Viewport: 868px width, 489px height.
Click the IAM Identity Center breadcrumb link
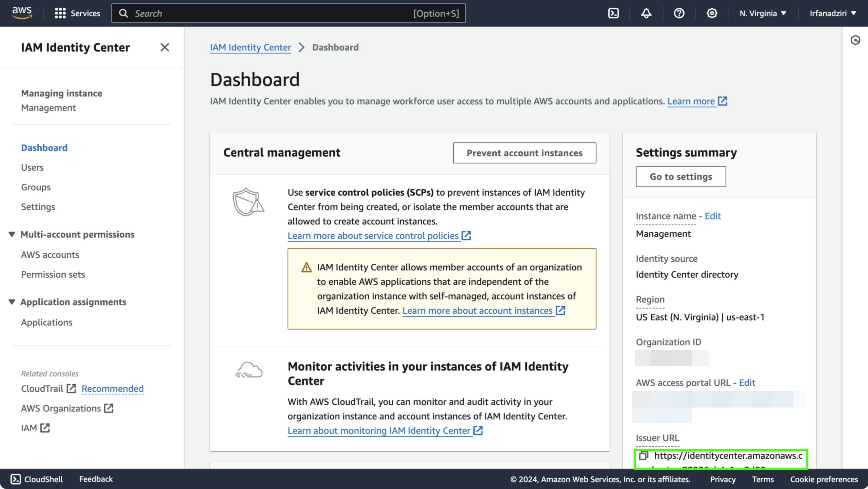point(251,46)
